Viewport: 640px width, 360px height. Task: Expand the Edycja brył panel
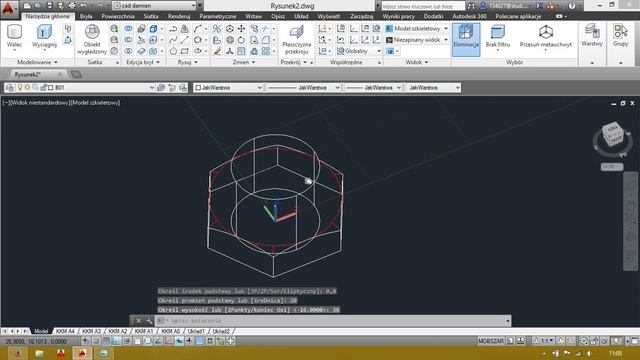pos(143,62)
